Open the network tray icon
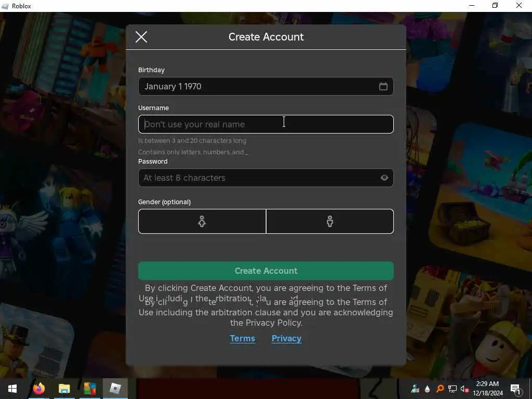Image resolution: width=532 pixels, height=399 pixels. (x=452, y=389)
